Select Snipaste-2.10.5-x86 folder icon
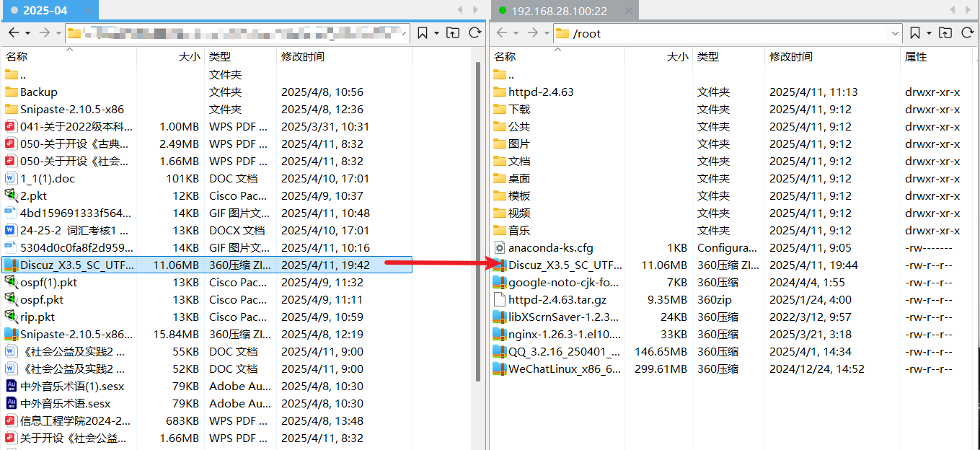The image size is (980, 450). point(11,109)
